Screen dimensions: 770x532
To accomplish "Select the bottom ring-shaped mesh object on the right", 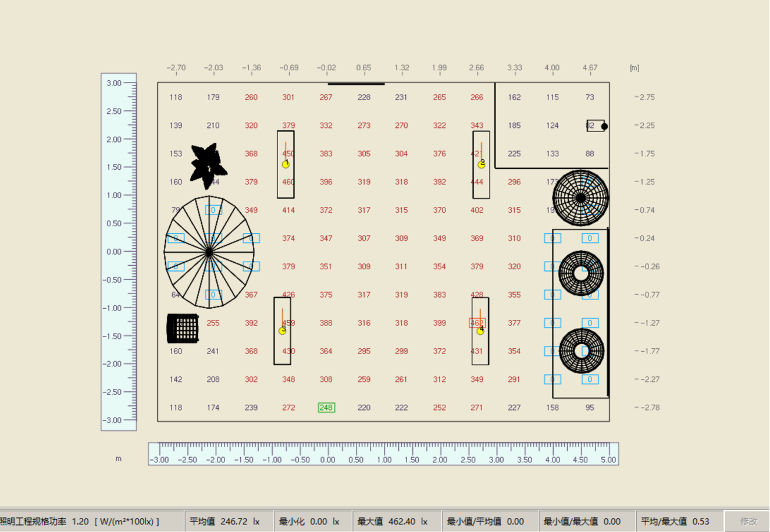I will 581,351.
